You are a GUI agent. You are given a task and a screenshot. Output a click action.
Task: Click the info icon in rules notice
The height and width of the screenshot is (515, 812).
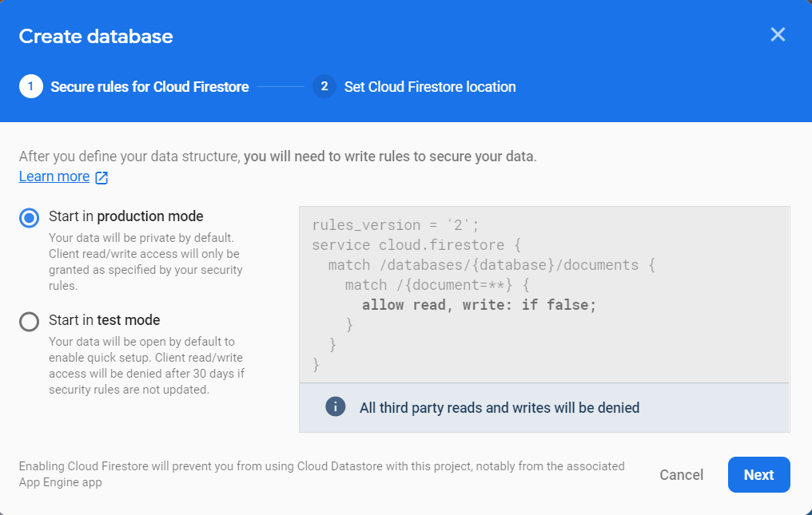[335, 407]
